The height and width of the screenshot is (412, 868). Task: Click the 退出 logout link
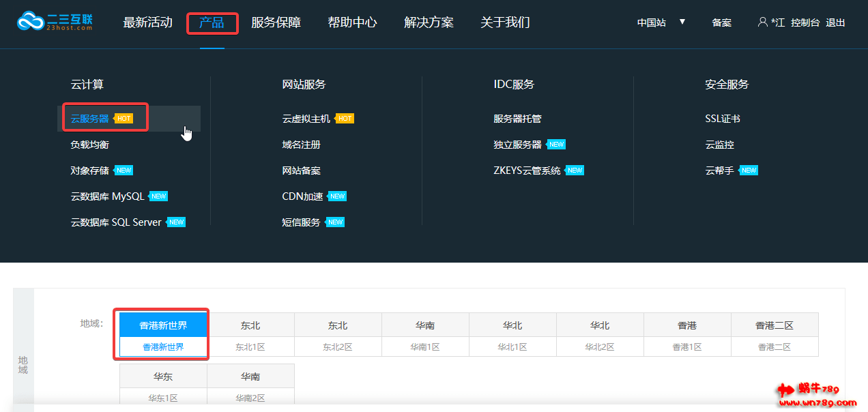835,23
